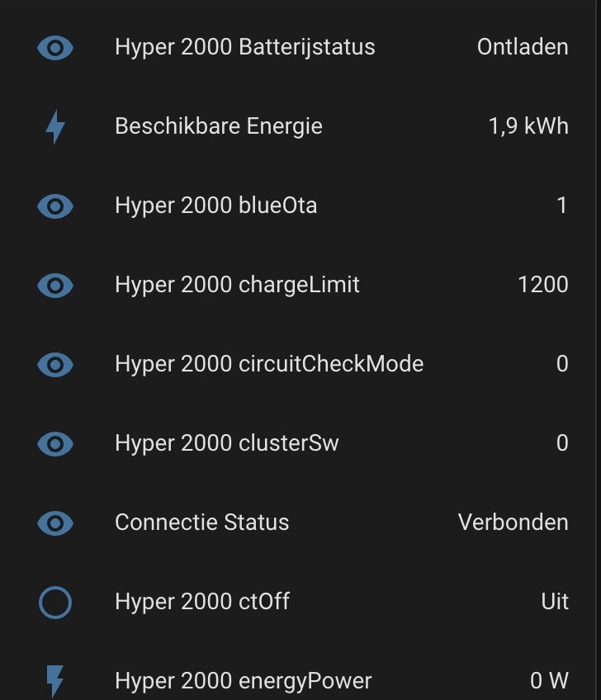This screenshot has height=700, width=601.
Task: Click the 1200 chargeLimit value
Action: [543, 285]
